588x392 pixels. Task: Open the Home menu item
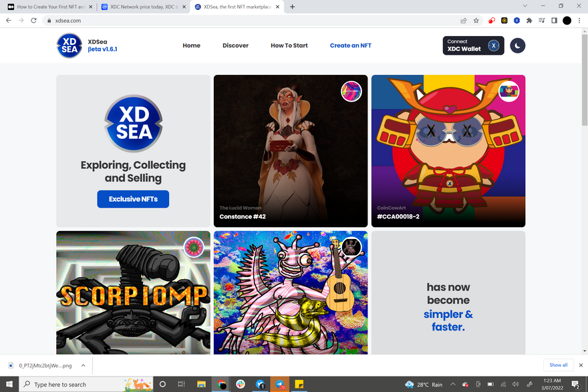coord(191,45)
